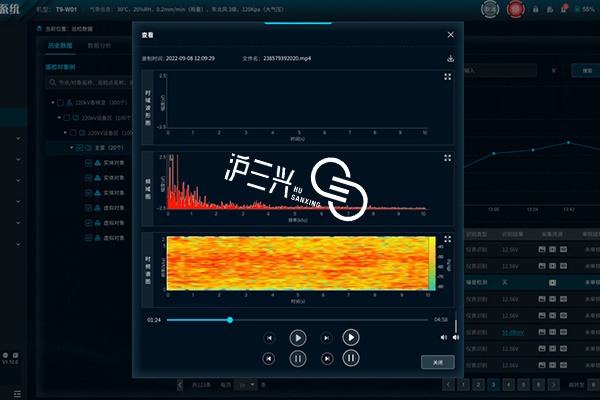600x400 pixels.
Task: Switch to the 历史数据 tab
Action: tap(60, 46)
